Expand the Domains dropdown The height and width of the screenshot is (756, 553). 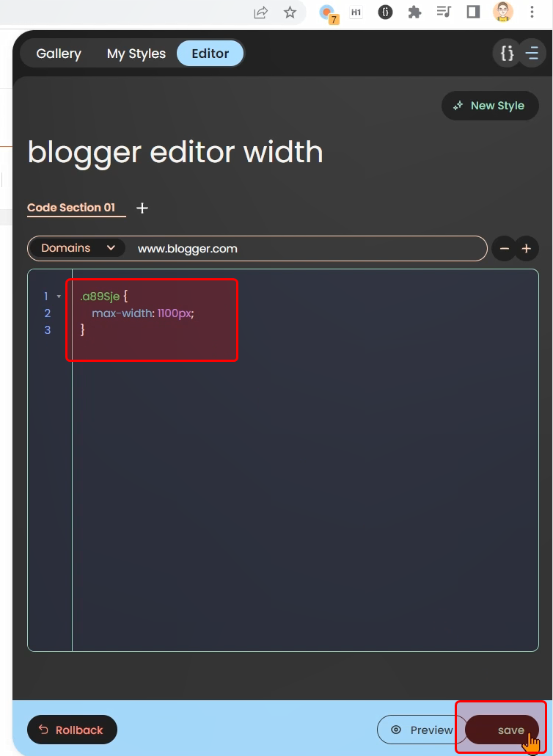point(77,248)
